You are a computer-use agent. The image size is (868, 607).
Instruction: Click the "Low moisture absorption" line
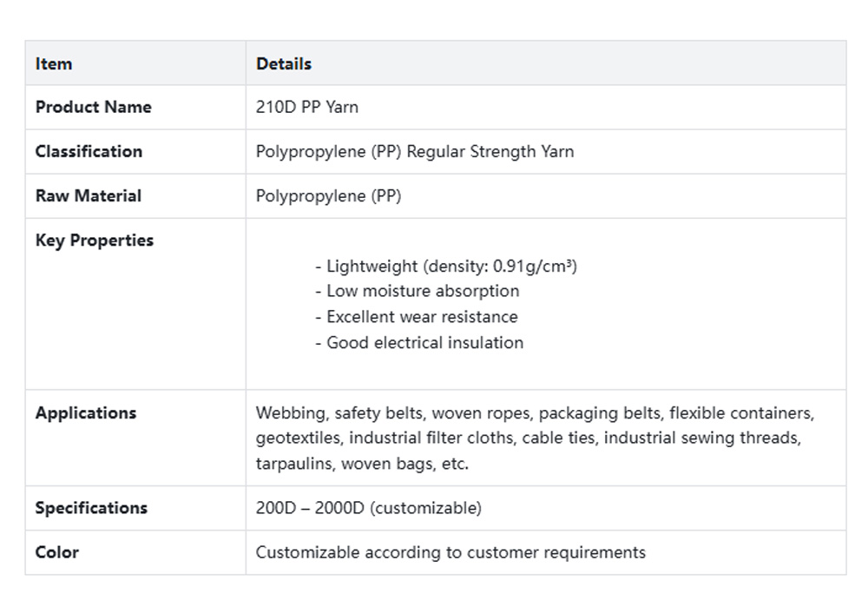pyautogui.click(x=418, y=291)
